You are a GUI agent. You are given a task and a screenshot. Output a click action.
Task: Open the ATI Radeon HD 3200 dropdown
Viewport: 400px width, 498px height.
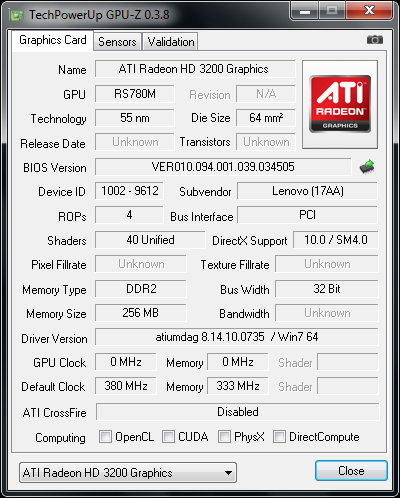tap(128, 472)
